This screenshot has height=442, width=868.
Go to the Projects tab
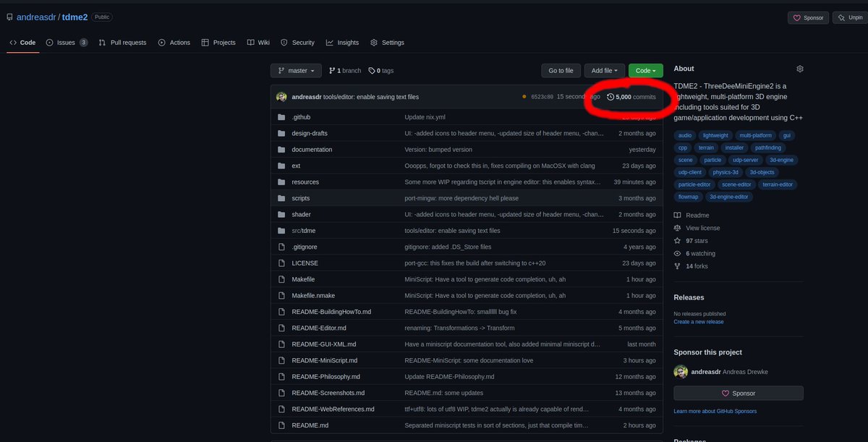(x=218, y=43)
